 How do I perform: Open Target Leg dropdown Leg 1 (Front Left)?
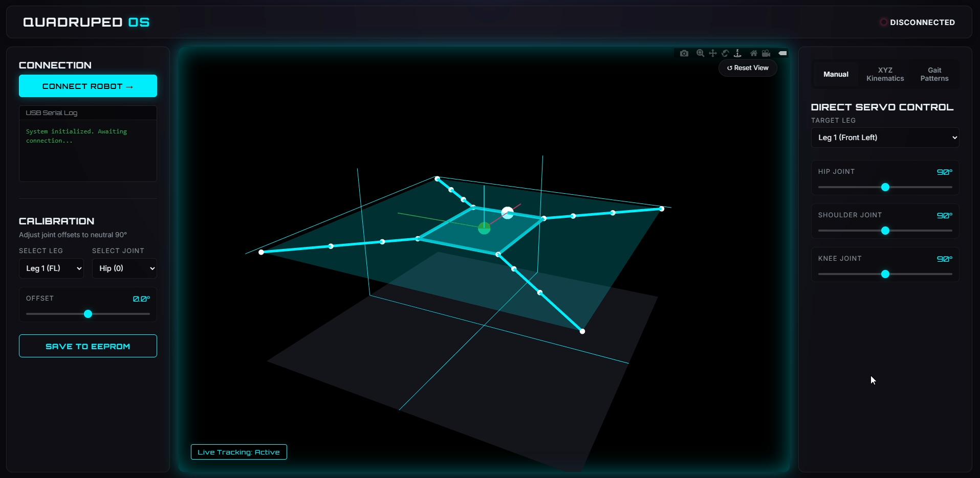point(885,138)
